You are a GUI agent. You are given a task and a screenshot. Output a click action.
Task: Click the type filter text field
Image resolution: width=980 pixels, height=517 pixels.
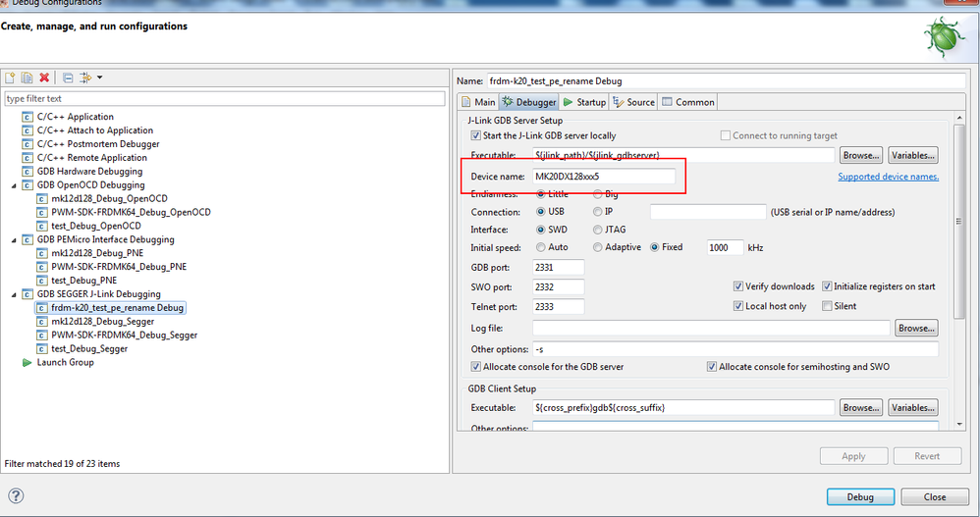pyautogui.click(x=225, y=99)
